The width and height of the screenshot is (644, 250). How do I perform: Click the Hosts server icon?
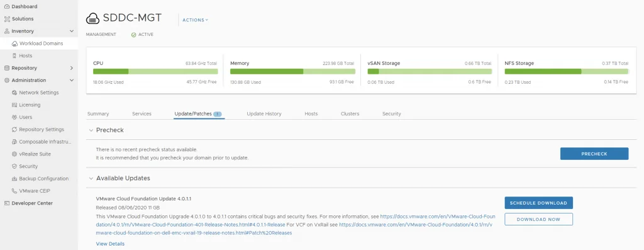point(15,56)
